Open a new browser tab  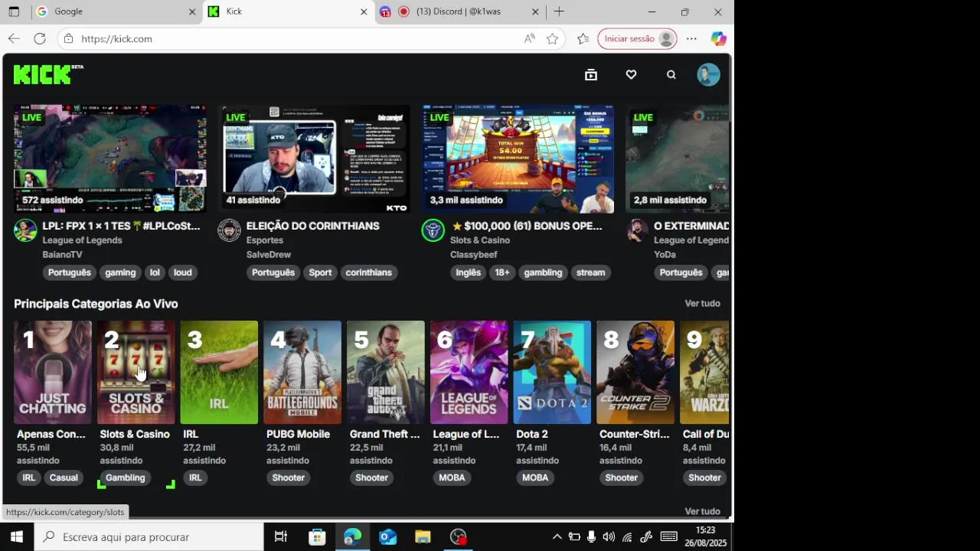pos(559,11)
